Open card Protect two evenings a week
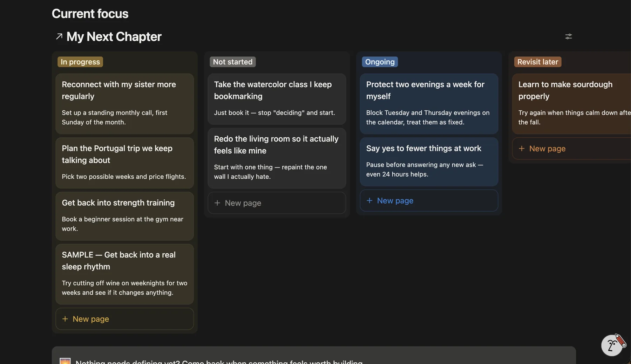Screen dimensions: 631x364 (429, 104)
